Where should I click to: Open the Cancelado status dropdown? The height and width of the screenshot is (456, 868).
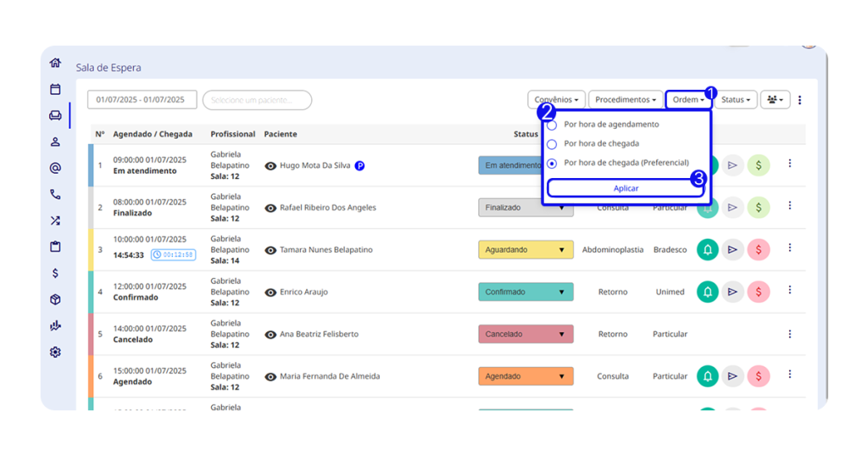click(526, 334)
